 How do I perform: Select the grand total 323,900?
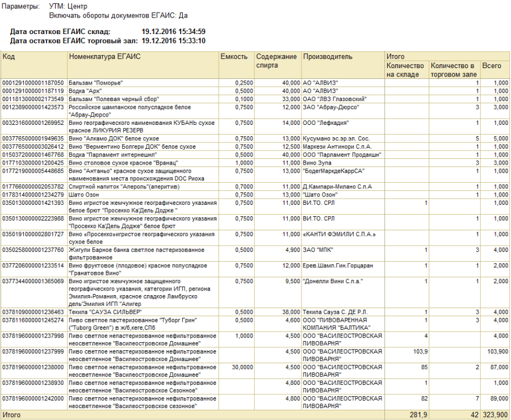[495, 415]
